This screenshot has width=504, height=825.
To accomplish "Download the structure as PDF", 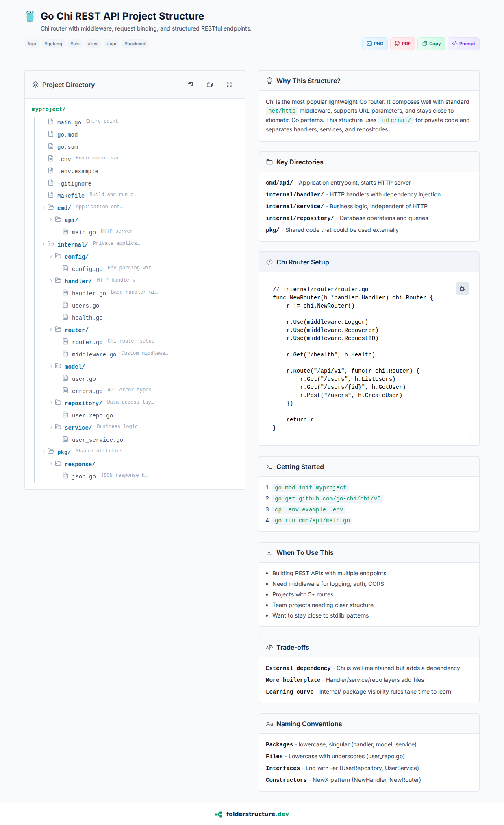I will (402, 44).
